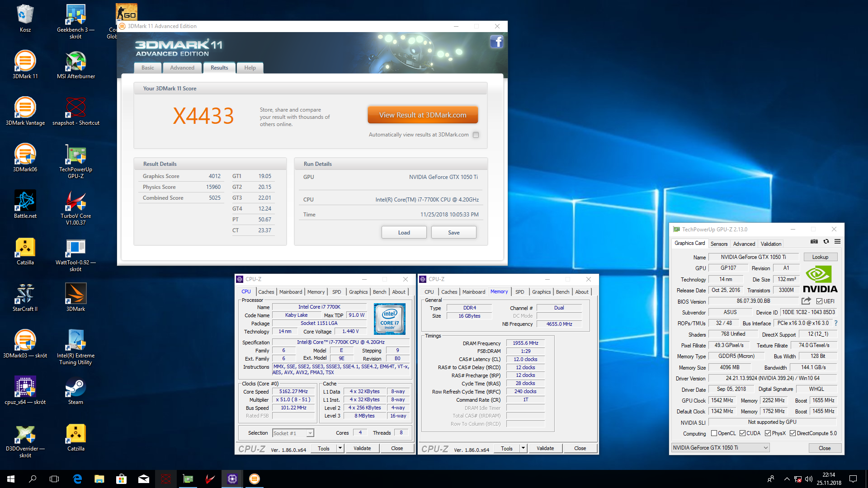Click Lookup button in GPU-Z
Image resolution: width=868 pixels, height=488 pixels.
(x=820, y=257)
